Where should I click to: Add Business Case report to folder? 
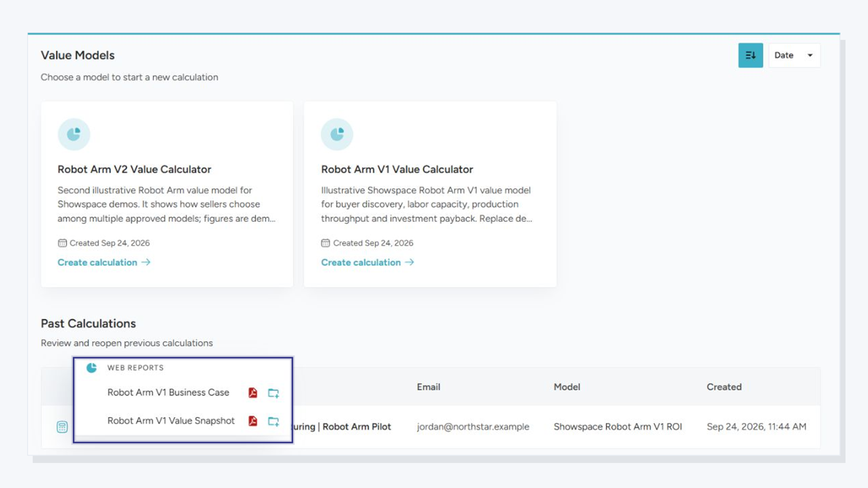273,393
